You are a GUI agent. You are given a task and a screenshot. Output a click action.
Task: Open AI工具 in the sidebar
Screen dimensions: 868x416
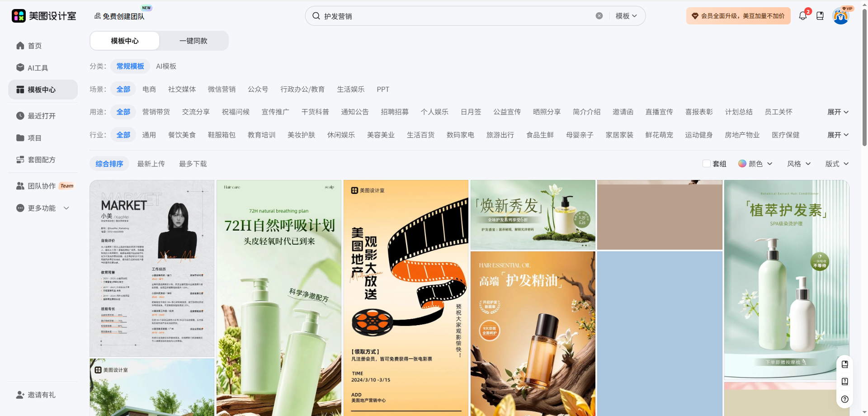(x=38, y=68)
